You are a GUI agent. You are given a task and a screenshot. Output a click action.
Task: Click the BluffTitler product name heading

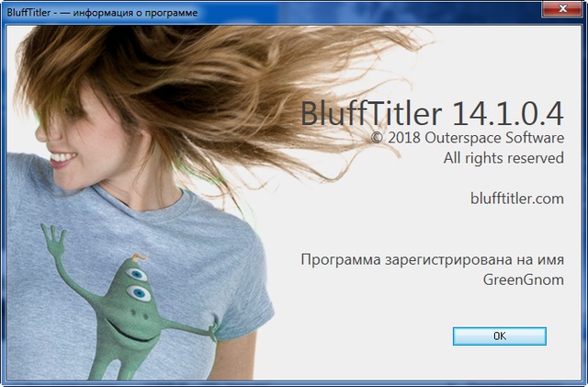coord(372,114)
